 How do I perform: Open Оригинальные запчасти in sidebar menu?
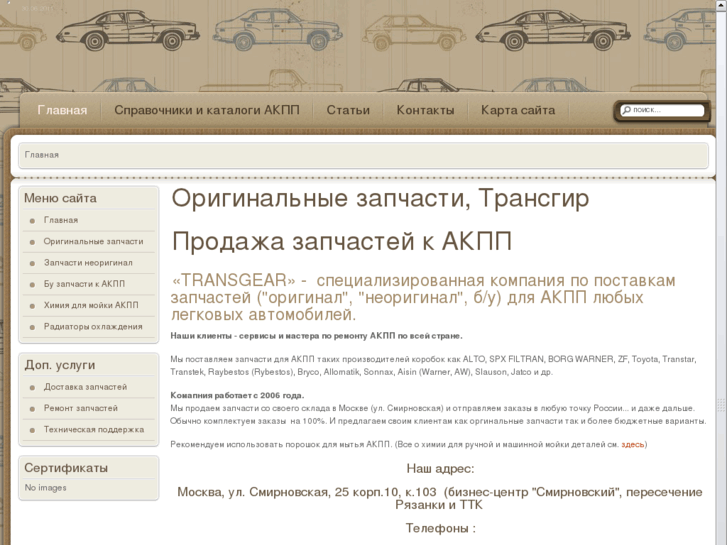[93, 242]
